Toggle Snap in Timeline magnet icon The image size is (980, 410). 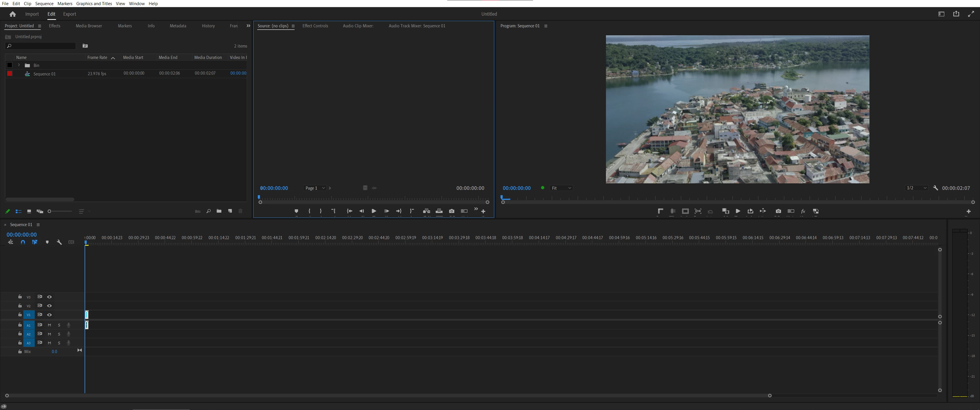point(23,242)
